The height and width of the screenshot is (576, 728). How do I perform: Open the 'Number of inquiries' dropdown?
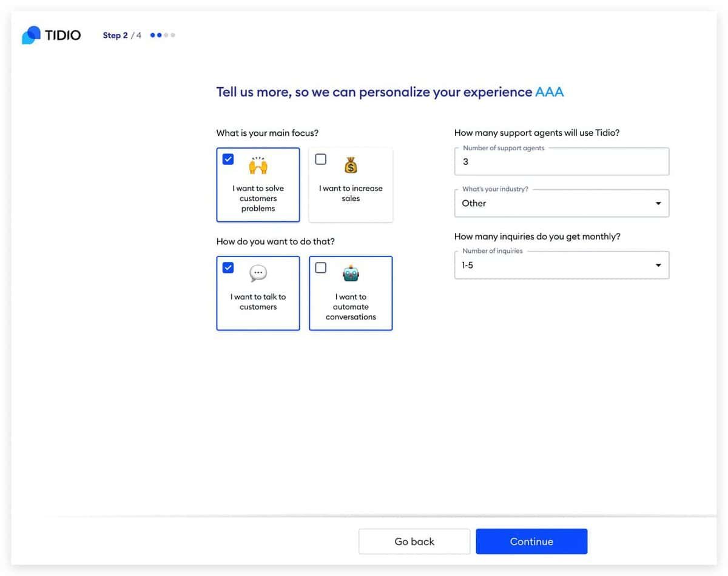(x=561, y=265)
